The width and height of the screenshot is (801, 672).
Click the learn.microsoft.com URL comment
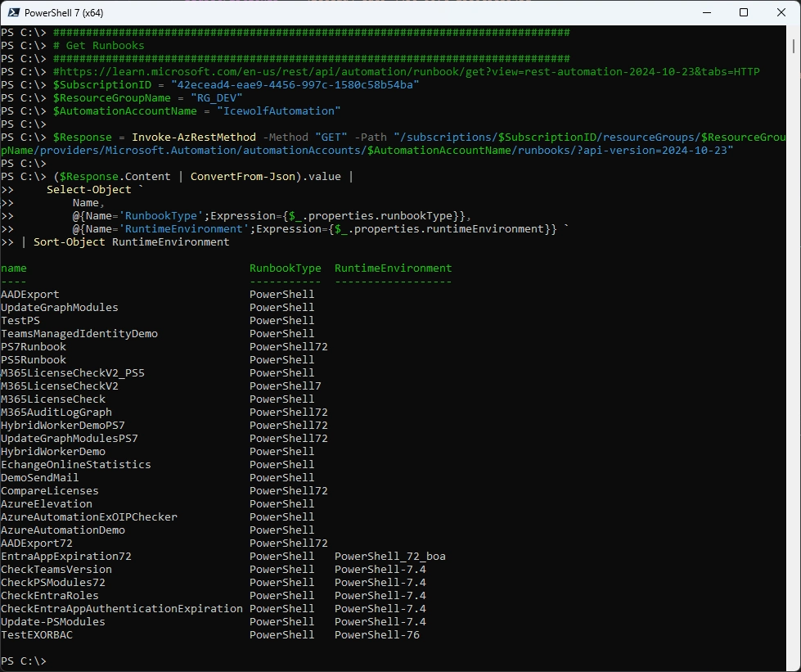(406, 71)
